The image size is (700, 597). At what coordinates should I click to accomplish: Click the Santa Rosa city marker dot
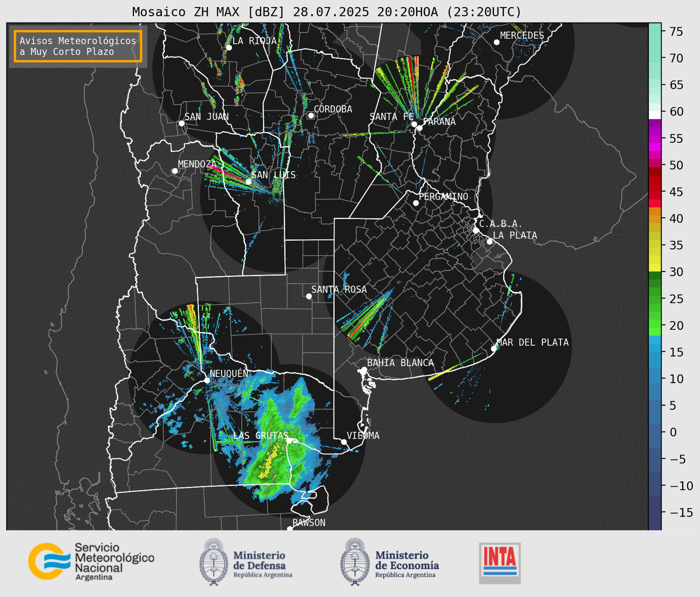coord(309,296)
